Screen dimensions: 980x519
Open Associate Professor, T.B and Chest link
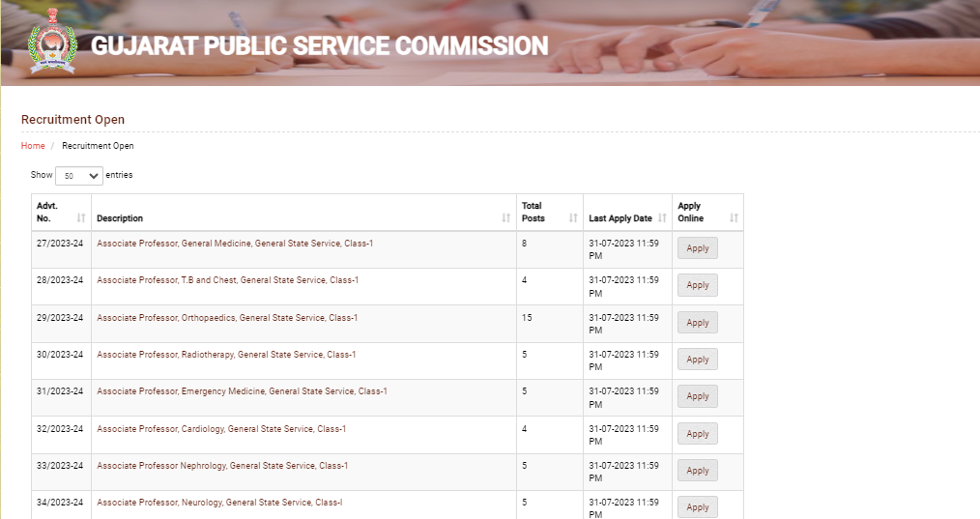coord(227,280)
